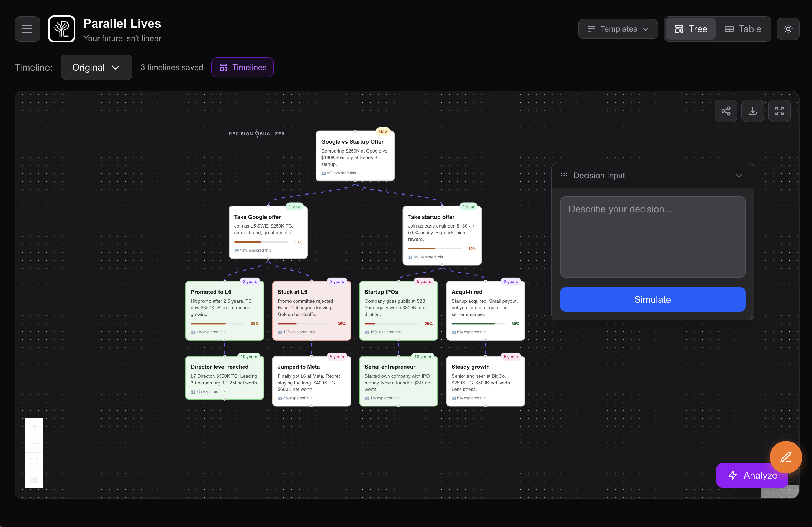
Task: Click the Simulate button
Action: click(652, 299)
